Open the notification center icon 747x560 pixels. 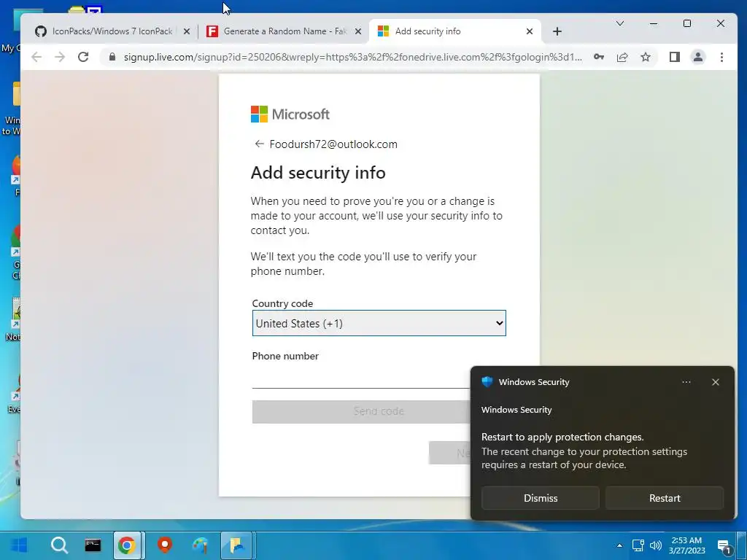click(x=724, y=547)
